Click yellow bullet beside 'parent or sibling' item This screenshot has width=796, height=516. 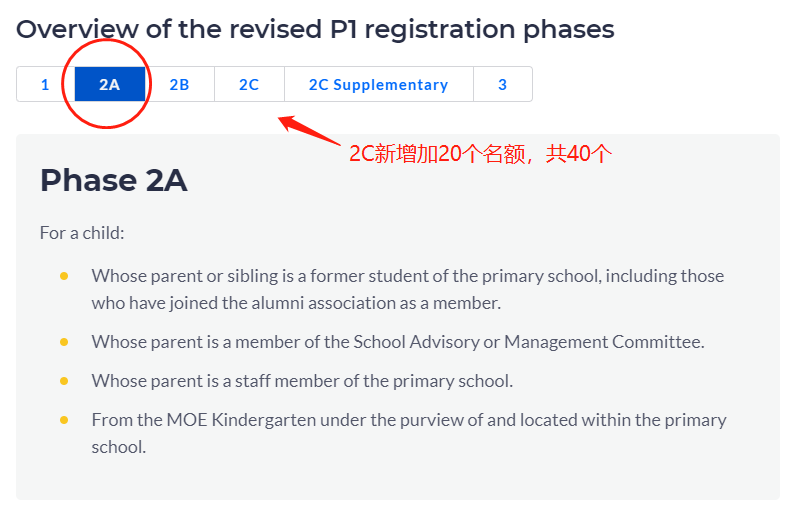click(65, 276)
